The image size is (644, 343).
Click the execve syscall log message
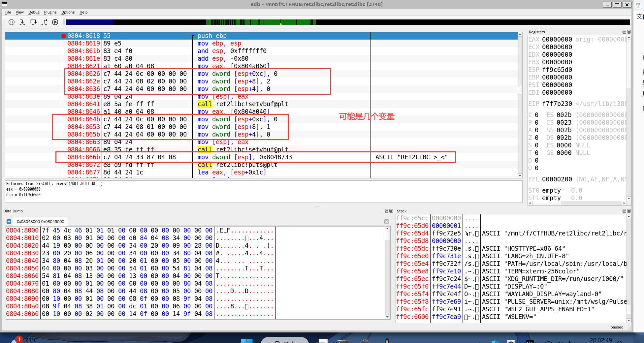[x=54, y=184]
